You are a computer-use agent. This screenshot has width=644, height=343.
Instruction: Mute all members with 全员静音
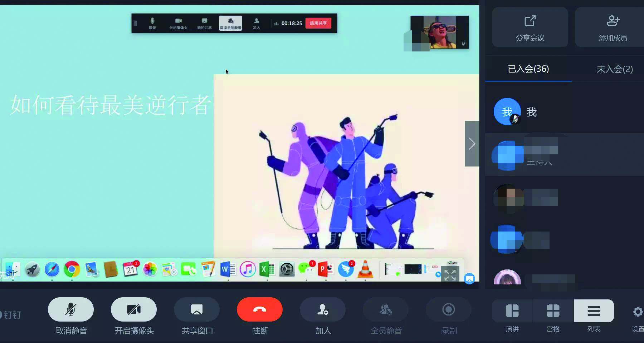[386, 309]
